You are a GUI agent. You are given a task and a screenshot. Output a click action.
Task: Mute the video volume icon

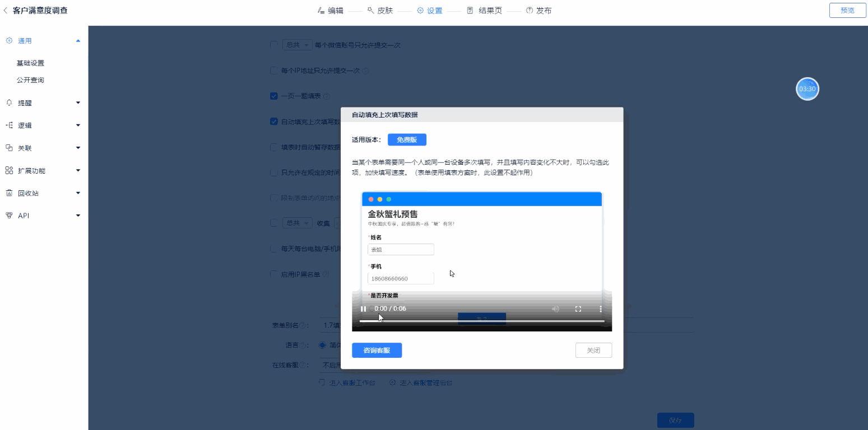pos(555,309)
